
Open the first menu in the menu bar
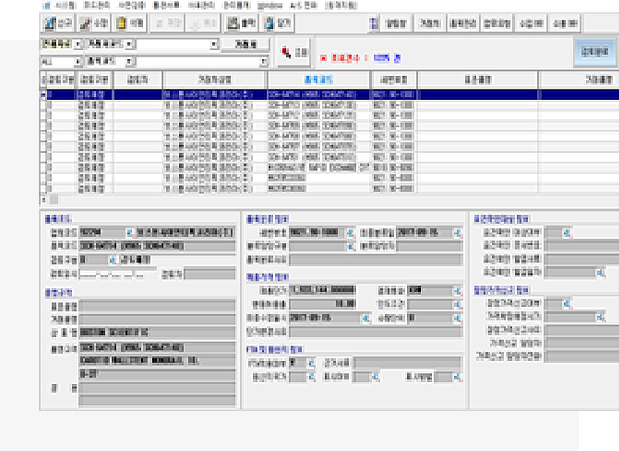tap(65, 6)
